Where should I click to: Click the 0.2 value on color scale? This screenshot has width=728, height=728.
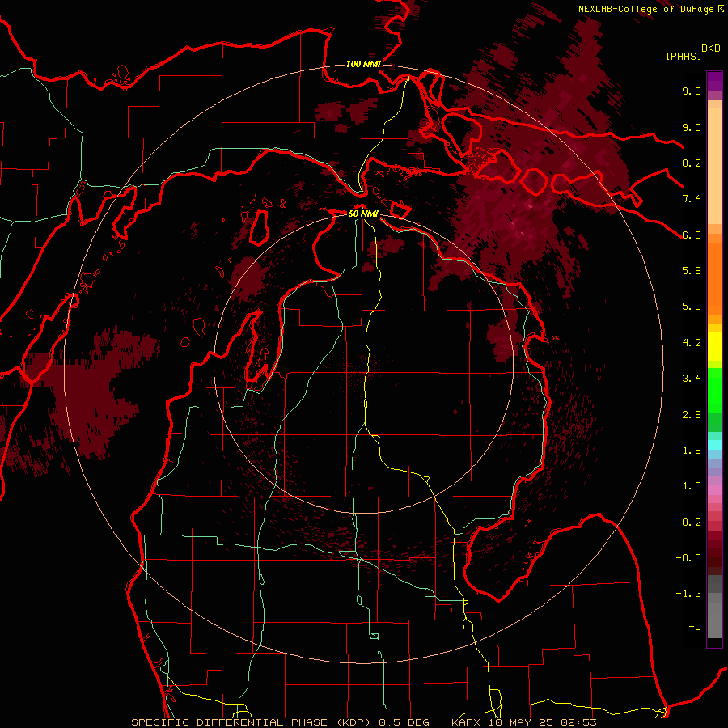[x=692, y=523]
